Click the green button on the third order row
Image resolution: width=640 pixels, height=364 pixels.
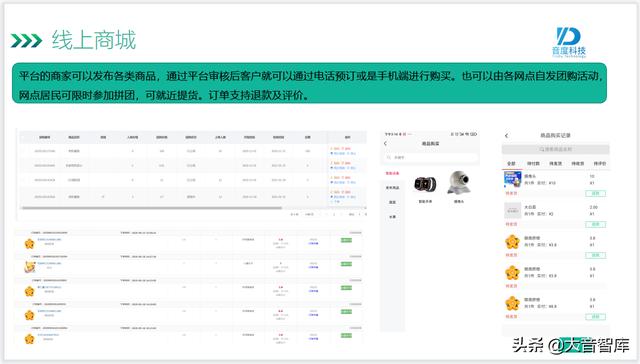[346, 288]
